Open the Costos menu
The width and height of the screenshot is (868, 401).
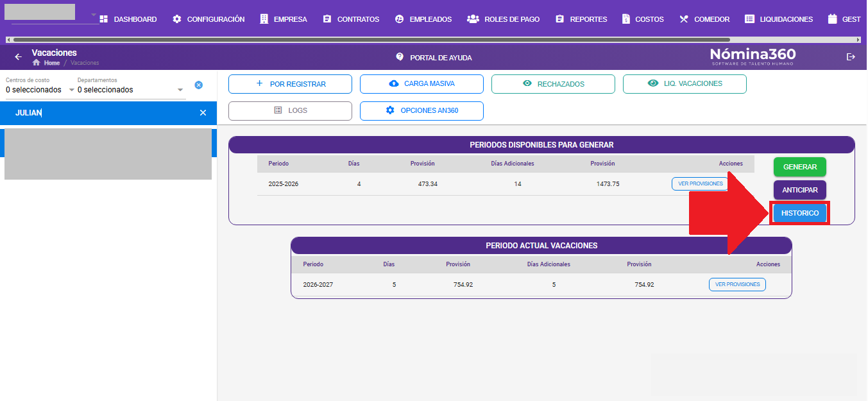click(643, 19)
